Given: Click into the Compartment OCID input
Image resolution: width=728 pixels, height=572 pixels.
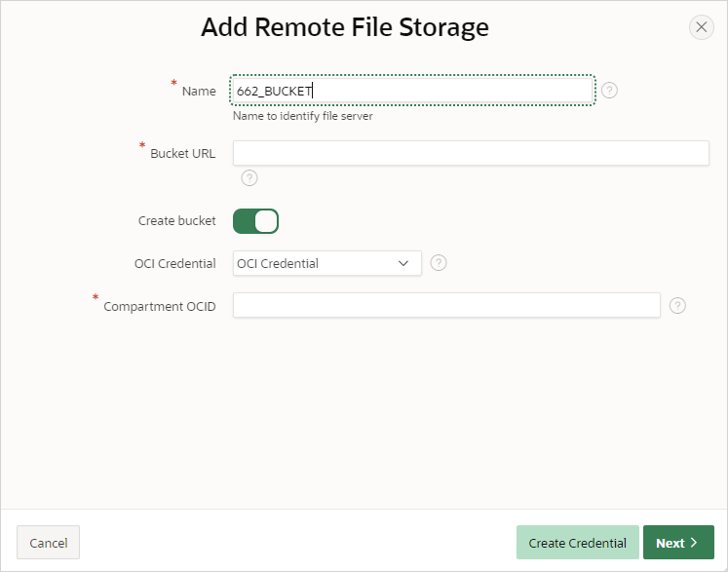Looking at the screenshot, I should click(446, 305).
